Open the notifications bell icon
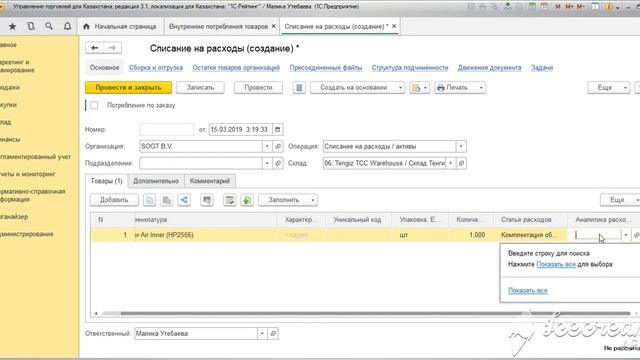 [67, 26]
